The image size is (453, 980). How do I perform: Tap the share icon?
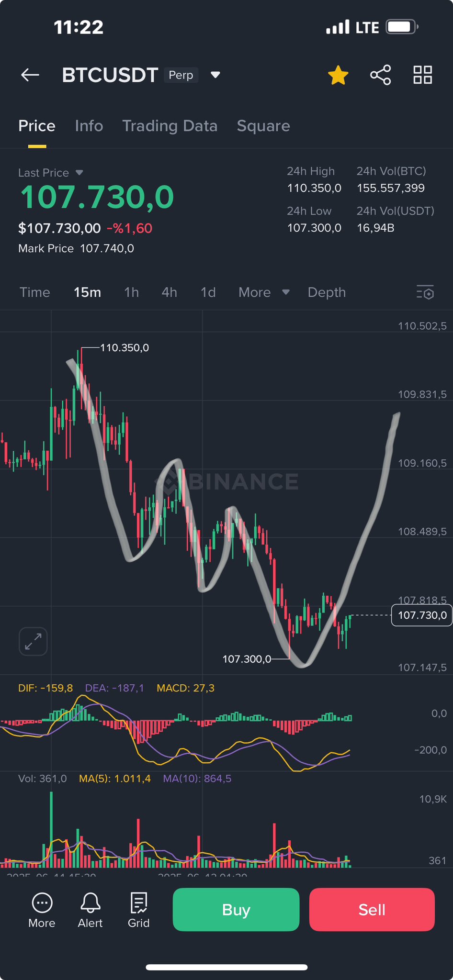(381, 75)
